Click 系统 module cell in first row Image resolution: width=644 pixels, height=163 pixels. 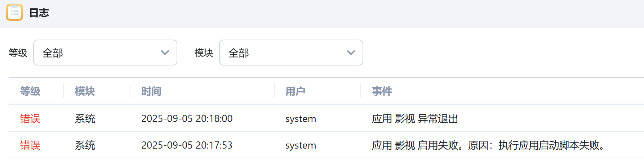tap(85, 118)
